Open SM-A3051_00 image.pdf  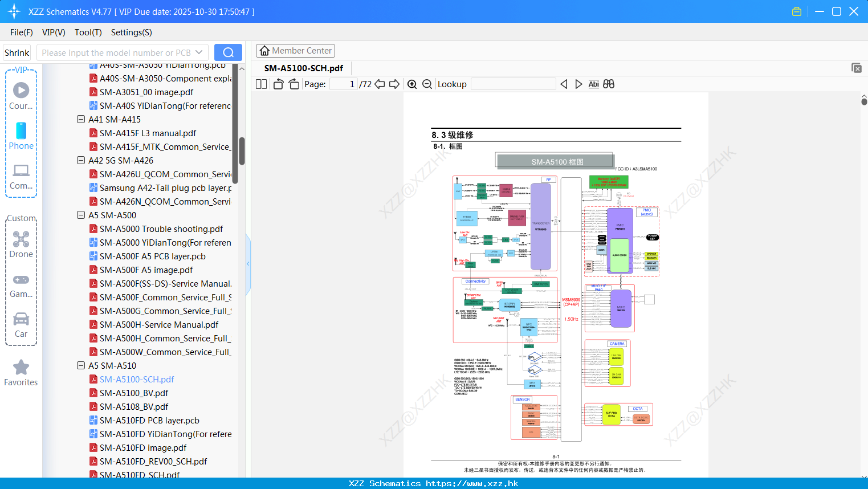point(146,92)
